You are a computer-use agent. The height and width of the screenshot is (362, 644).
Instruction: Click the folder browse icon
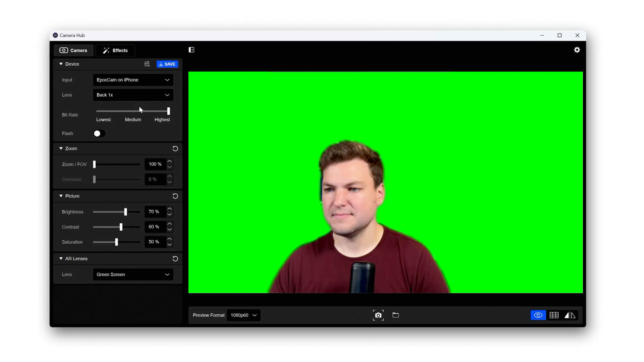395,315
